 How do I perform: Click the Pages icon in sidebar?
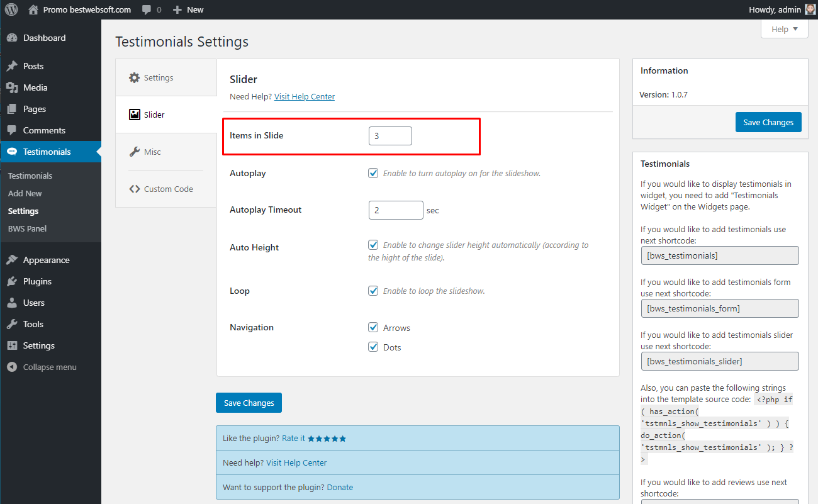tap(12, 109)
